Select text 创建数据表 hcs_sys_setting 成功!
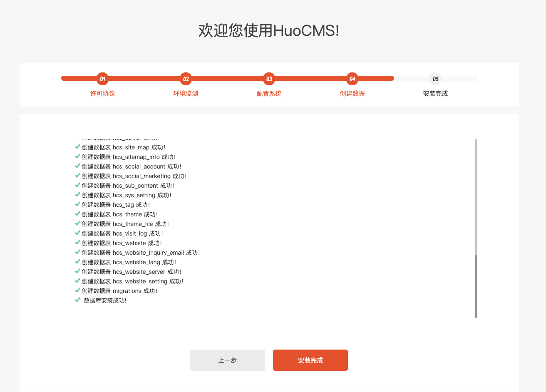Screen dimensions: 546x392 (127, 195)
